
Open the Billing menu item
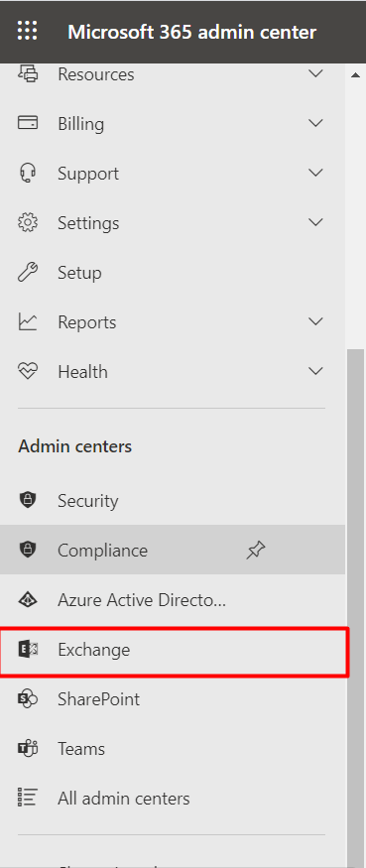(x=173, y=123)
